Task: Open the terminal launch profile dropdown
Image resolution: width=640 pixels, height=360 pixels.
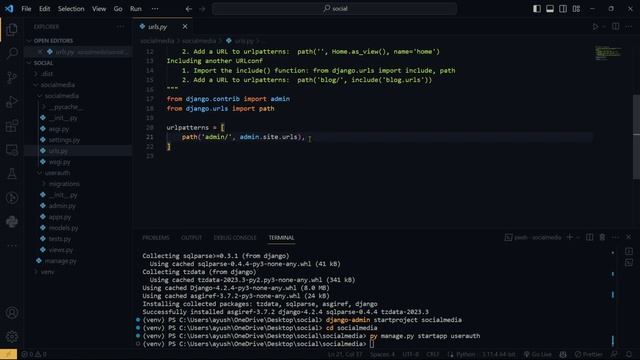Action: [578, 238]
